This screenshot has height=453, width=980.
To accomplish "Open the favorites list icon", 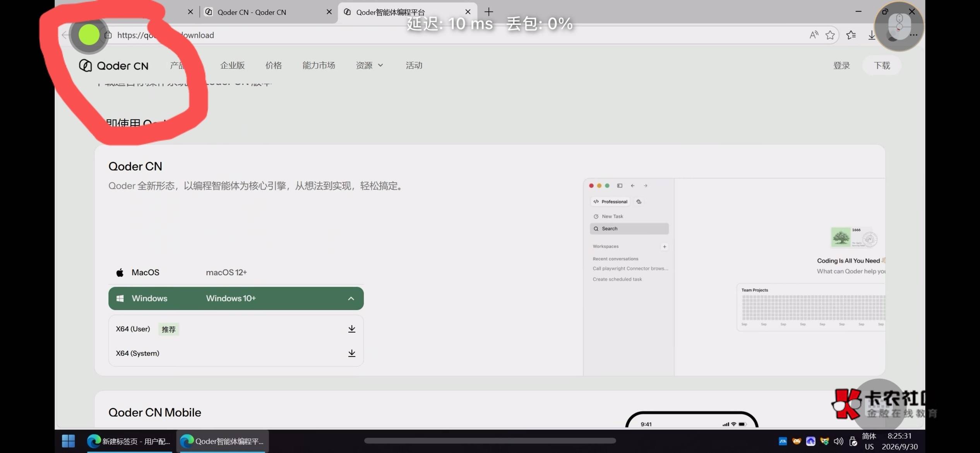I will (851, 35).
